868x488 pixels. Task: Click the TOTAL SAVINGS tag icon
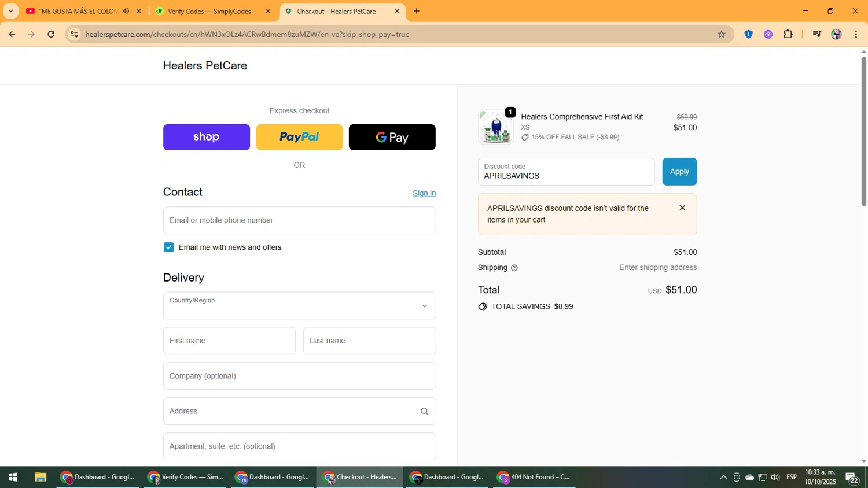pos(483,306)
